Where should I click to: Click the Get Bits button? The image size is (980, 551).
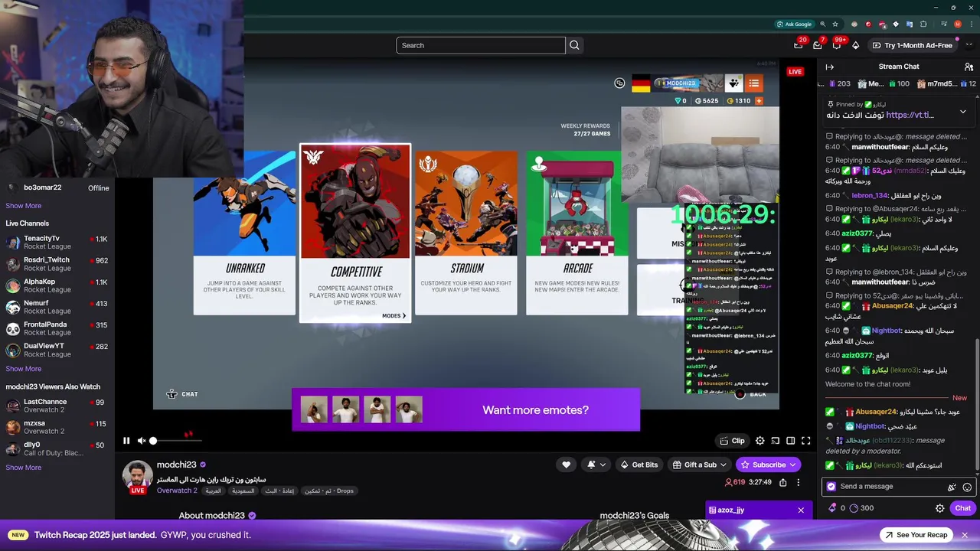tap(639, 465)
